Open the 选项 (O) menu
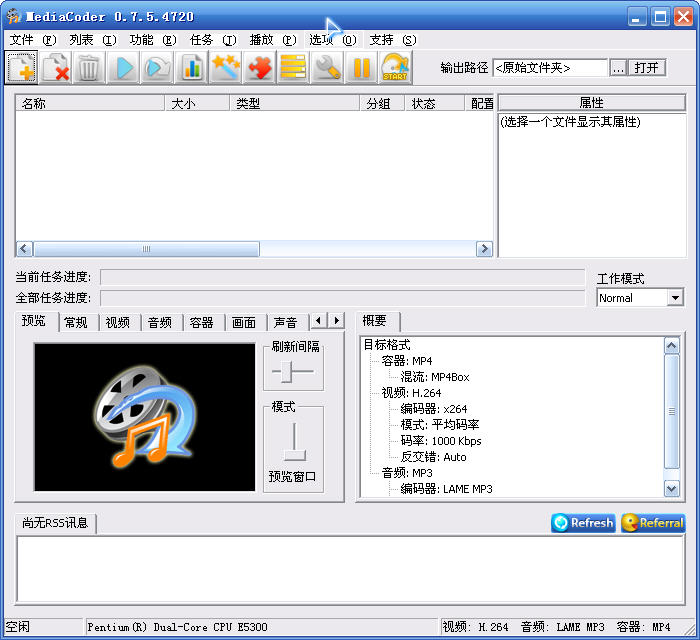This screenshot has width=700, height=640. tap(333, 40)
